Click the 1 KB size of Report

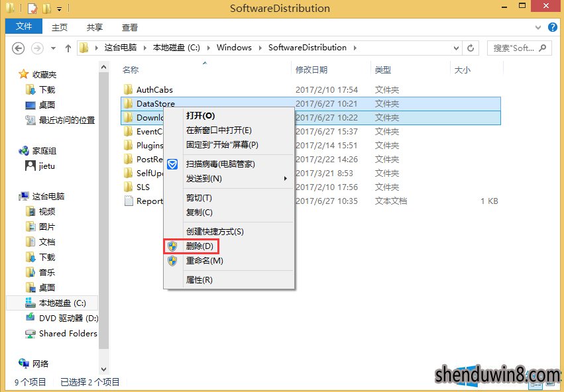[x=489, y=201]
